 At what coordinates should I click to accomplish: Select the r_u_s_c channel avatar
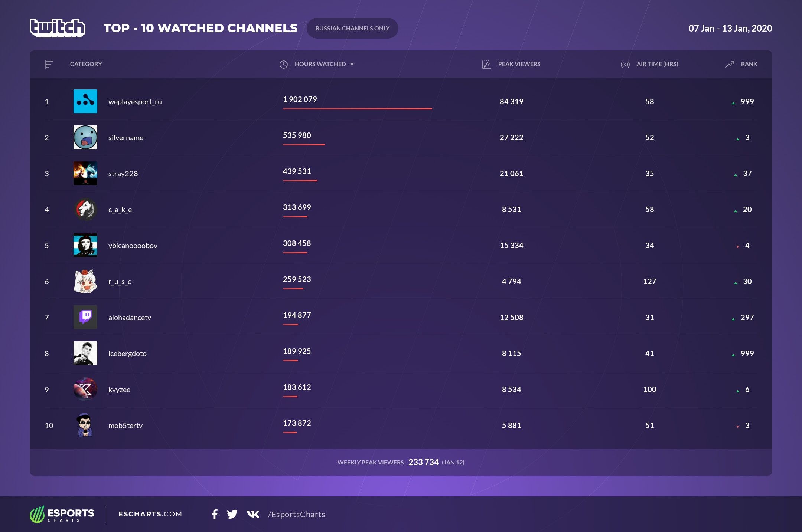[85, 281]
